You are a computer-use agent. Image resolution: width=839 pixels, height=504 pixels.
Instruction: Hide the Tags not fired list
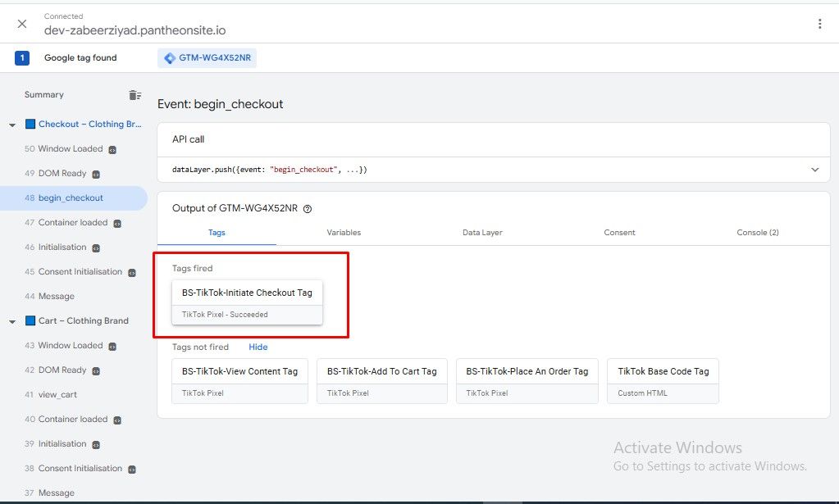258,347
